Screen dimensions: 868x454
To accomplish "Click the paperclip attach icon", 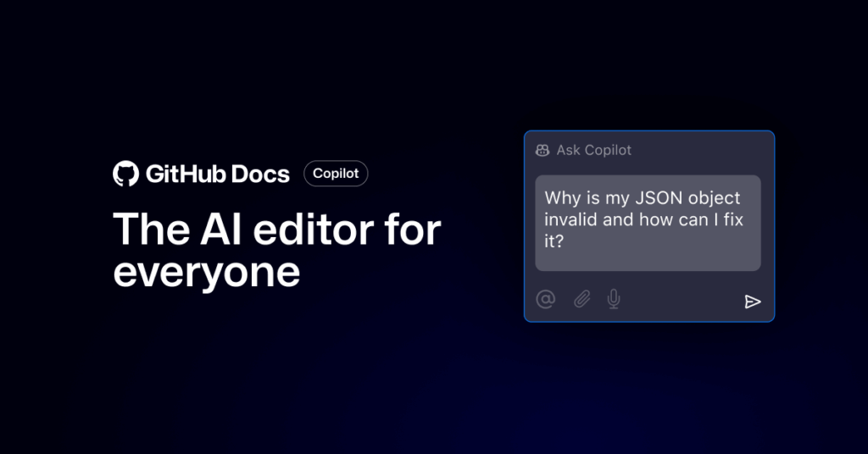I will click(581, 299).
